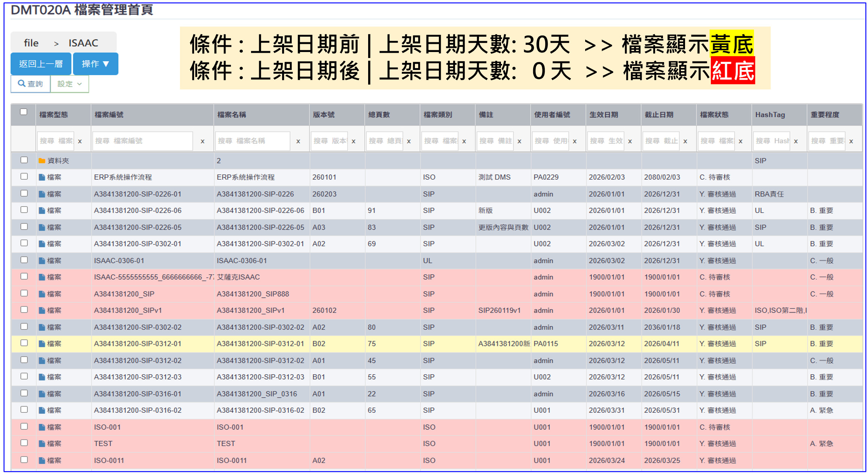Screen dimensions: 868x473
Task: Tick checkbox for yellow A3841381200-SIP-0312-01 row
Action: click(x=24, y=343)
